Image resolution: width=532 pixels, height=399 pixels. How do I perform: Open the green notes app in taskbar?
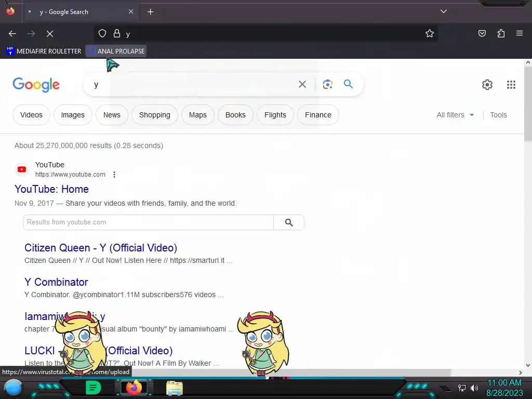[x=94, y=388]
